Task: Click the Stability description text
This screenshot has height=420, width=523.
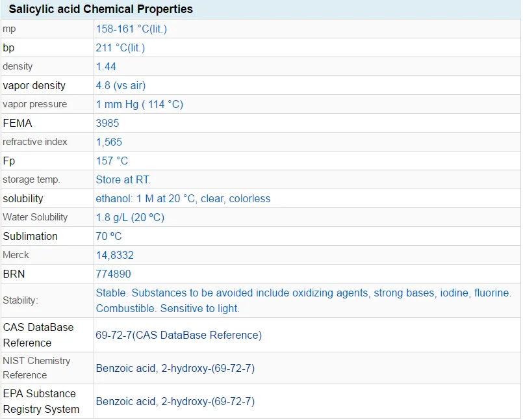Action: [x=303, y=300]
